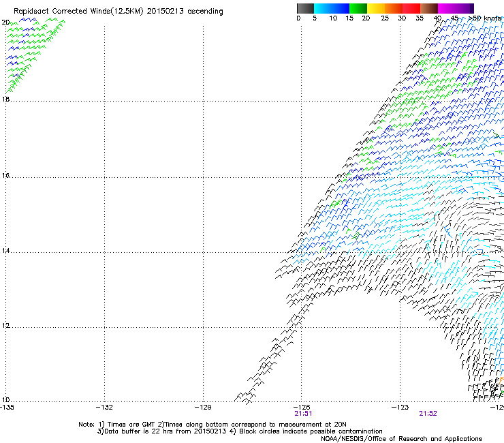The width and height of the screenshot is (504, 443).
Task: Select the brown 35–40 knots swatch
Action: tap(429, 8)
